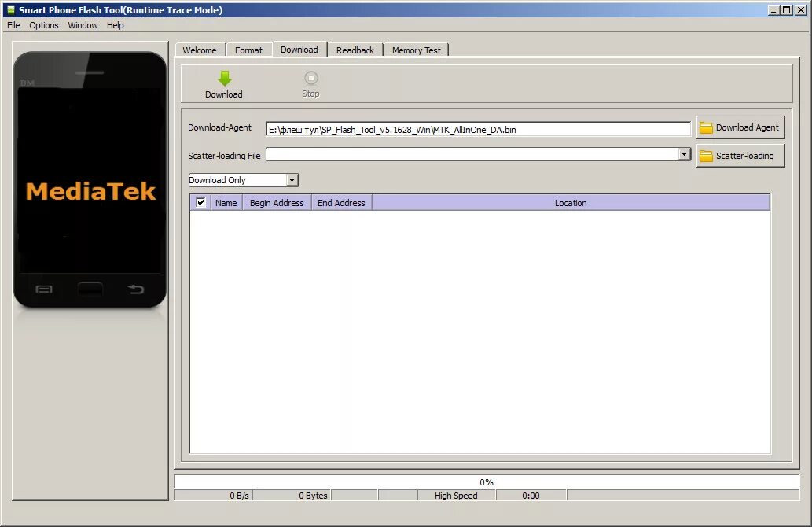Click the Begin Address column header
The width and height of the screenshot is (812, 527).
point(277,203)
